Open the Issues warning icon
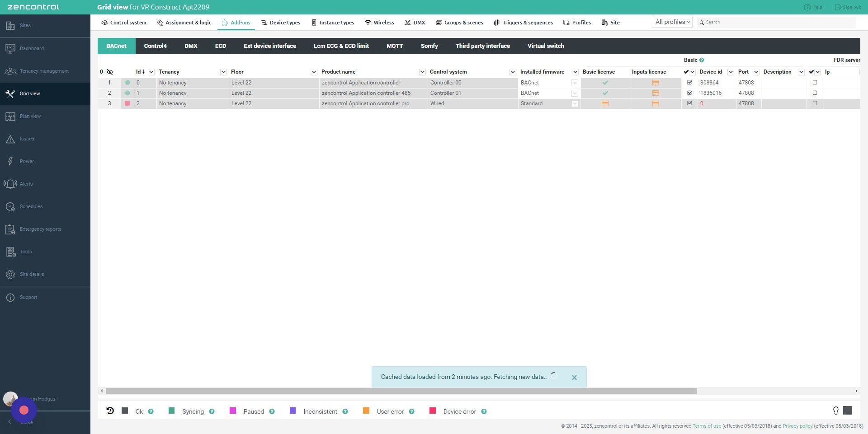The height and width of the screenshot is (434, 868). (x=10, y=139)
